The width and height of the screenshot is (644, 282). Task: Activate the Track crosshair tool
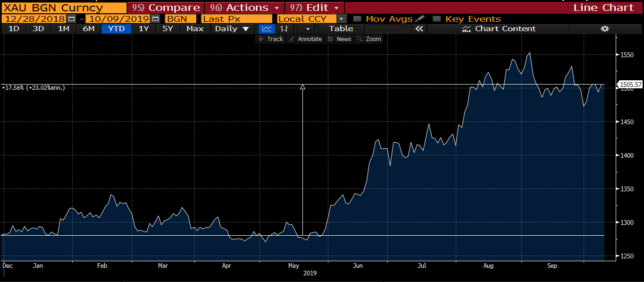click(x=271, y=39)
